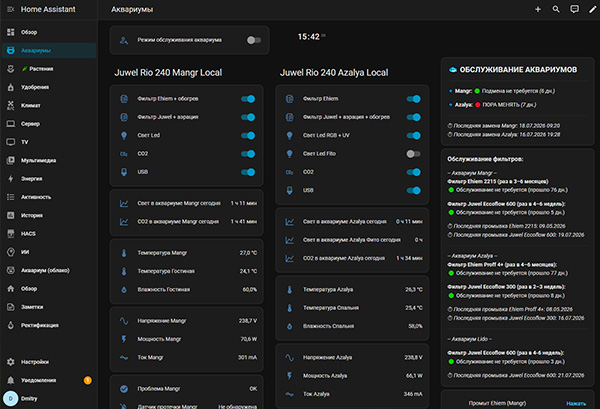Open the Dmitry user profile
Image resolution: width=600 pixels, height=409 pixels.
point(49,399)
